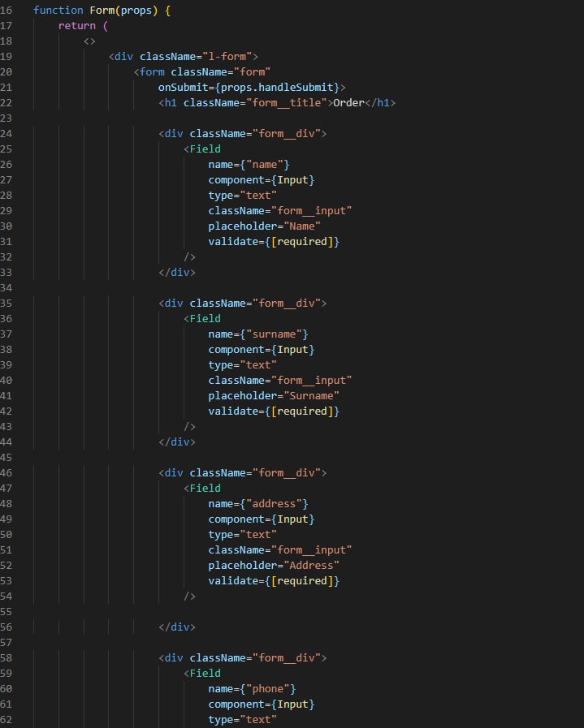Viewport: 584px width, 728px height.
Task: Click name={"surname"} attribute
Action: (x=258, y=334)
